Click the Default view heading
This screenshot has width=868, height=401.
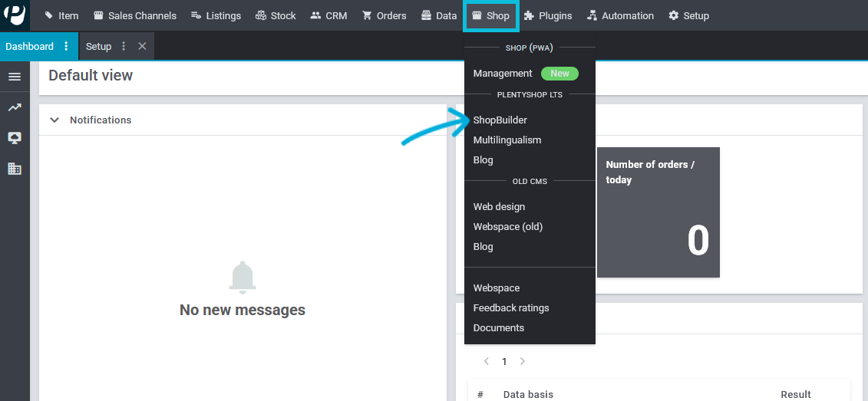click(91, 75)
